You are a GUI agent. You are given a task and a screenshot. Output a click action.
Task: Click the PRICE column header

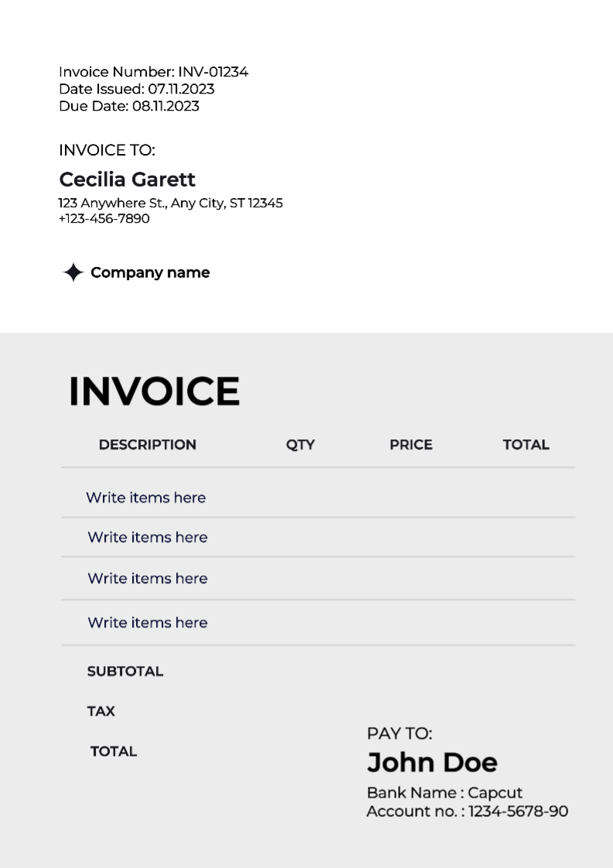[410, 445]
